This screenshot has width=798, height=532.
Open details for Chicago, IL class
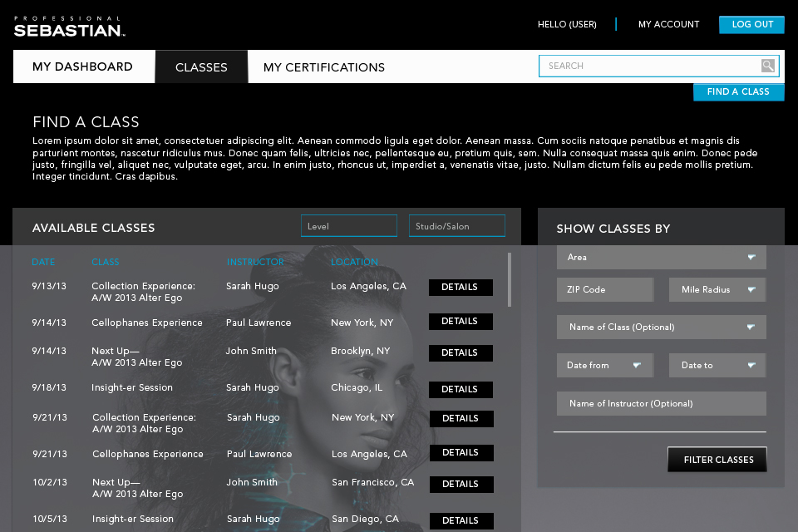(461, 390)
